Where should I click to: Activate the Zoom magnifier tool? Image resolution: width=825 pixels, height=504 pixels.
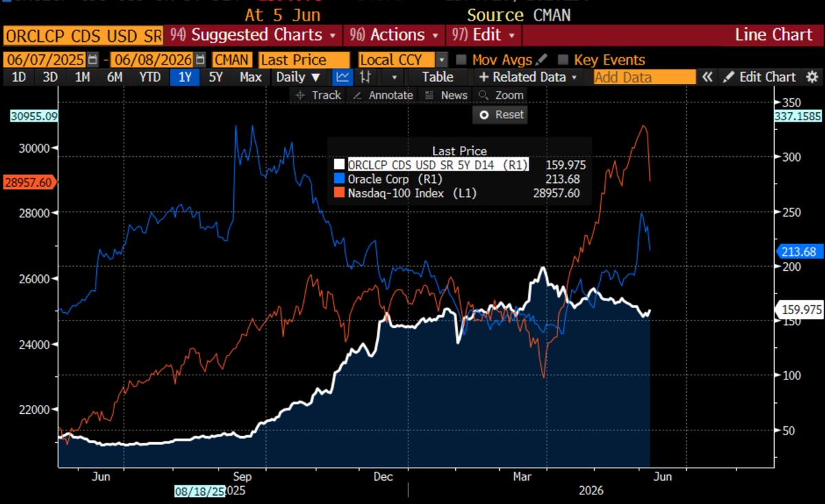click(500, 96)
